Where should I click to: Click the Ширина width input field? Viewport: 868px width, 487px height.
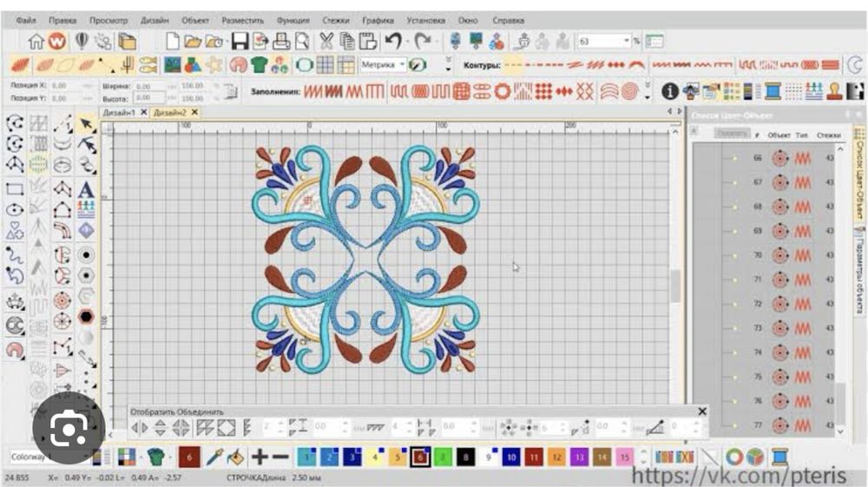pos(150,86)
